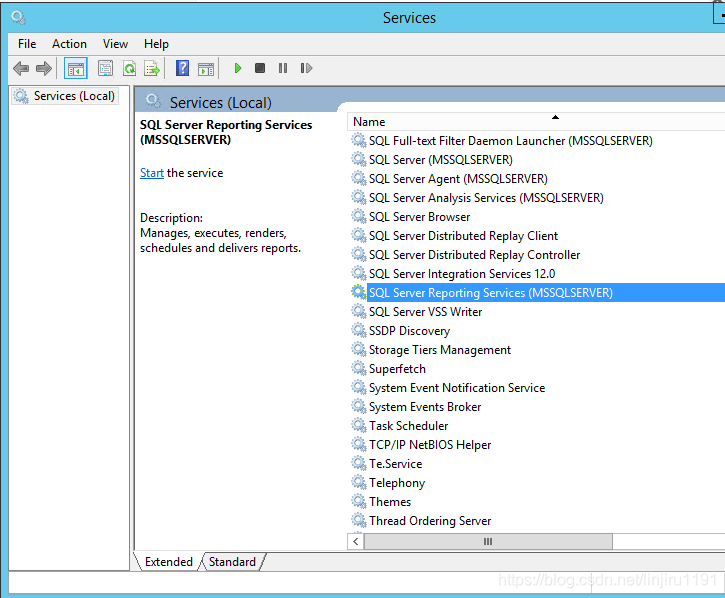Refresh the services list icon
The height and width of the screenshot is (598, 725).
coord(129,68)
